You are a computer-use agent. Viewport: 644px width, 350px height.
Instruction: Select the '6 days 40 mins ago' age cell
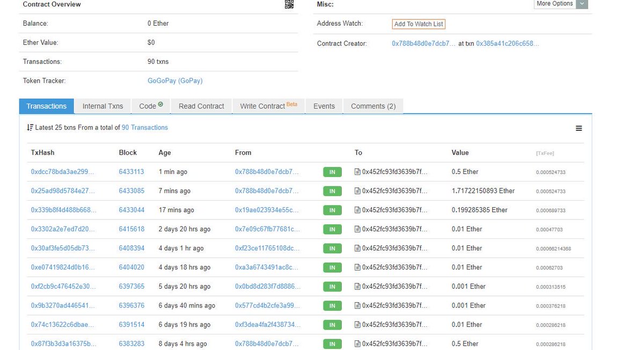tap(187, 305)
